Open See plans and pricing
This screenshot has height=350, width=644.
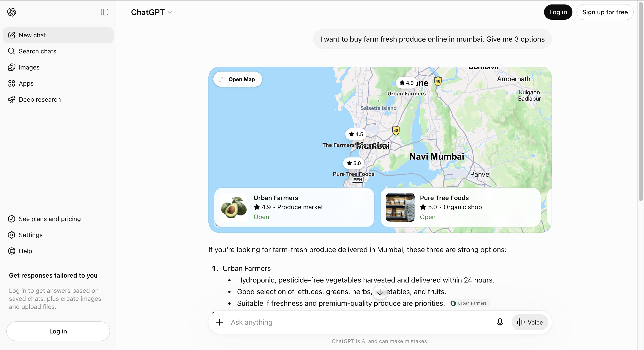click(58, 219)
